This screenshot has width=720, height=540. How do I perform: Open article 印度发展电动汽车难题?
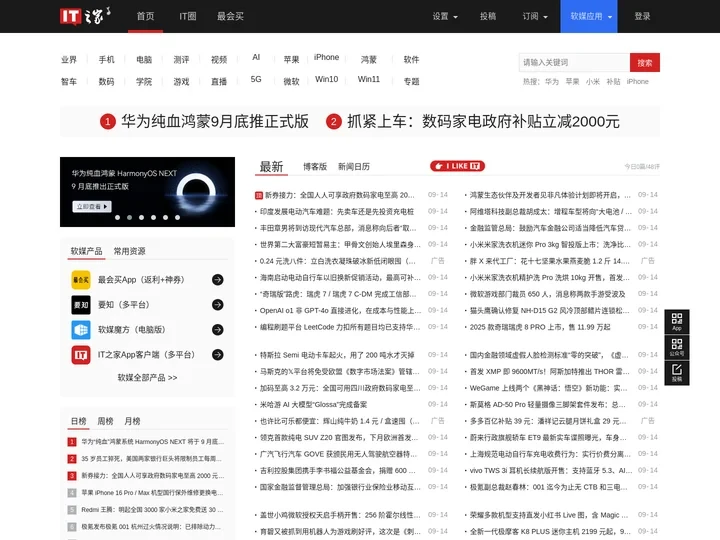click(337, 211)
